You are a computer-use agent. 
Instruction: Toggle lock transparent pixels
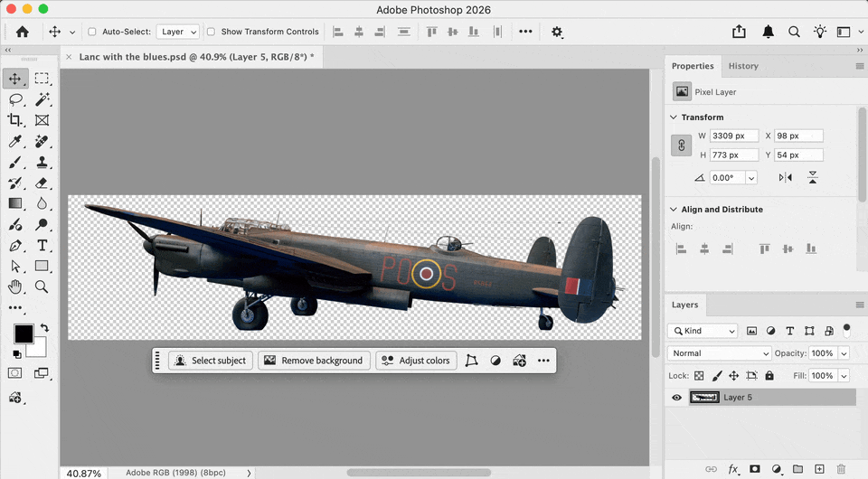(x=699, y=376)
